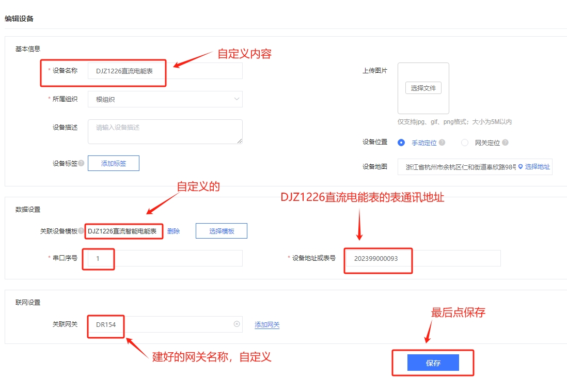Screen dimensions: 567x392
Task: Focus the 设备名称 input field
Action: [x=165, y=71]
